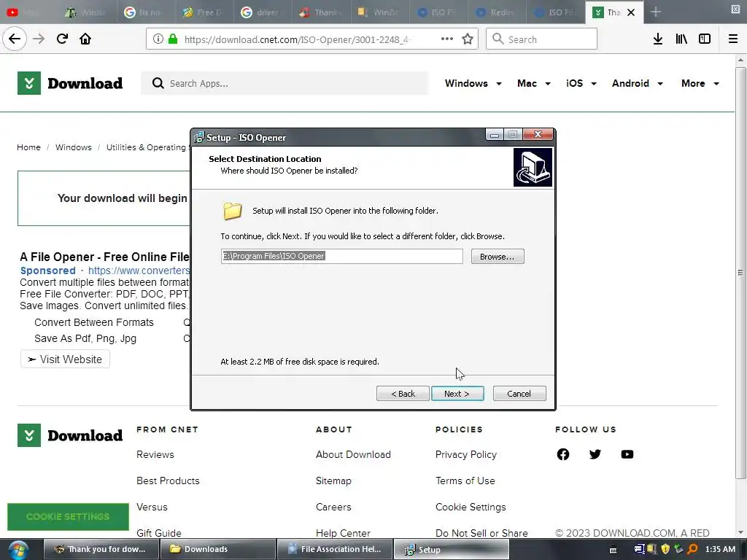This screenshot has width=747, height=560.
Task: Expand the Android dropdown menu
Action: pos(638,83)
